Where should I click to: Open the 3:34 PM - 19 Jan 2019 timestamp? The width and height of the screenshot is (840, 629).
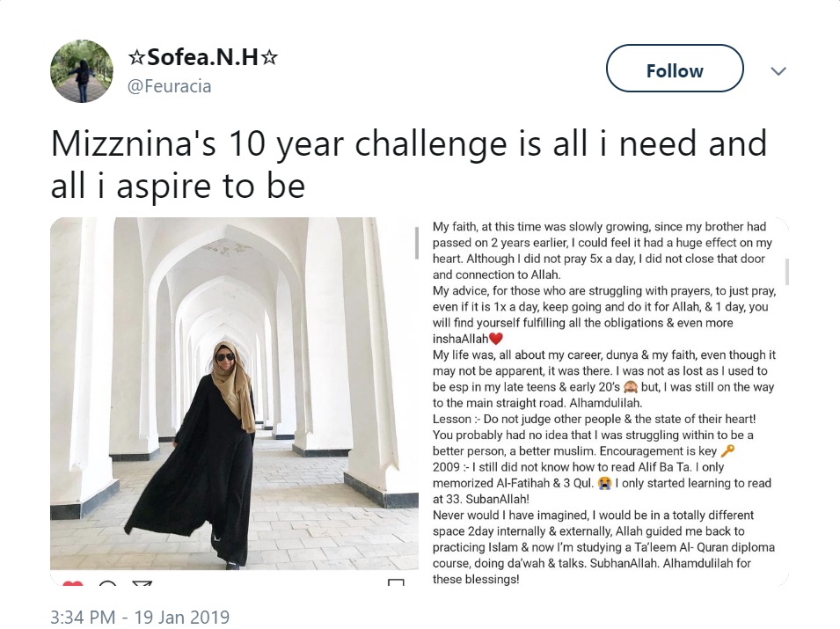pyautogui.click(x=140, y=617)
